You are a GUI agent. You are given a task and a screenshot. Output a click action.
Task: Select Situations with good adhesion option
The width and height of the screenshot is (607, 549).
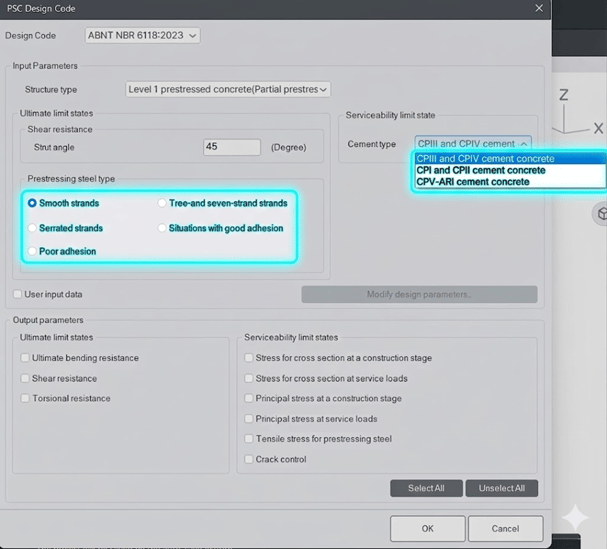163,228
